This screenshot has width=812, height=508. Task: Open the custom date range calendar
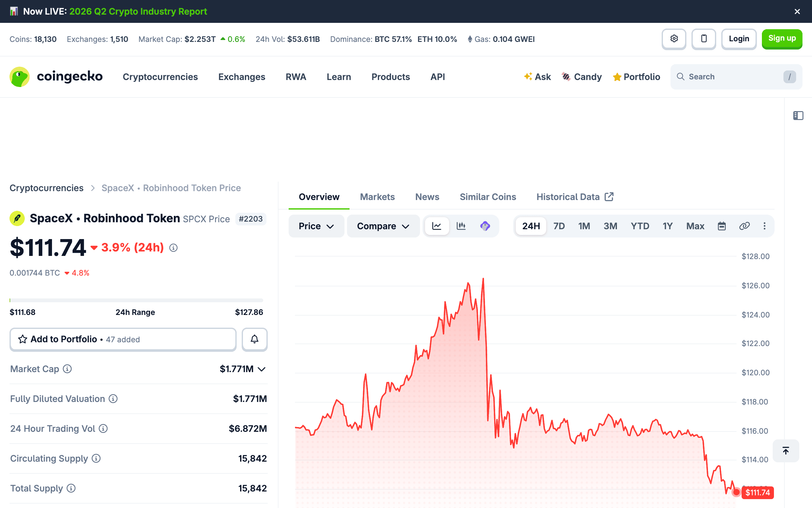[722, 226]
